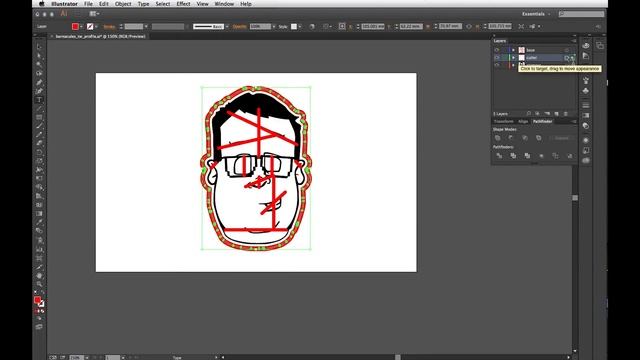Screen dimensions: 640x360
Task: Select the Pencil tool
Action: (39, 135)
